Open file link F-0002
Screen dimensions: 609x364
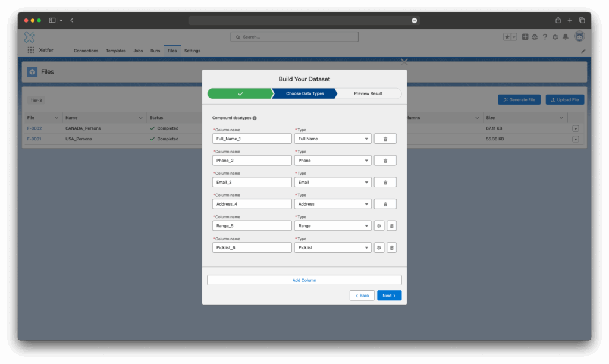[x=34, y=128]
